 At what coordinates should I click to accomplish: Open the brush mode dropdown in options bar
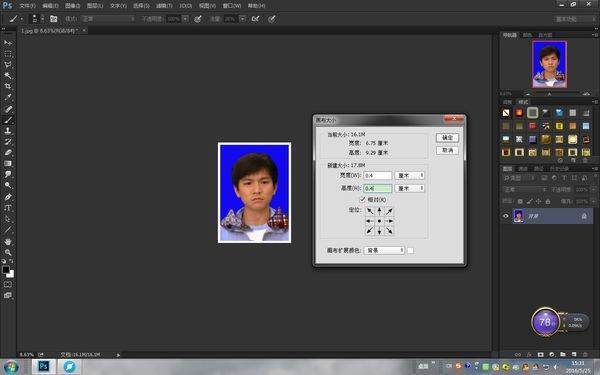[x=108, y=18]
